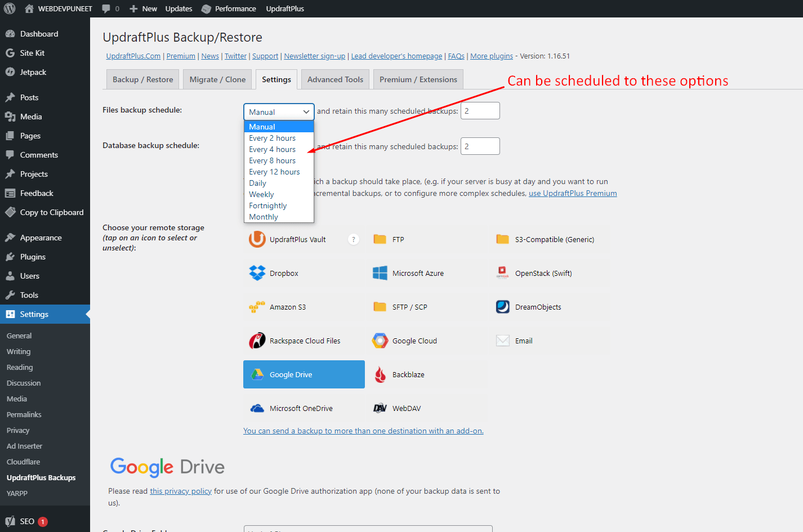Open the More plugins link

pyautogui.click(x=492, y=56)
